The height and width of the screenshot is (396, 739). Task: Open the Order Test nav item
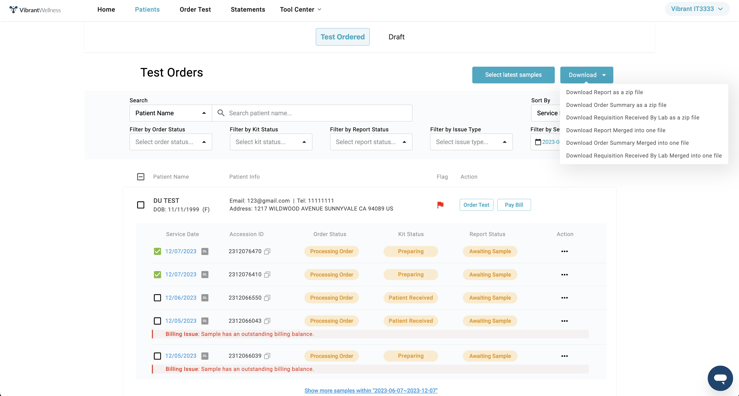coord(195,9)
